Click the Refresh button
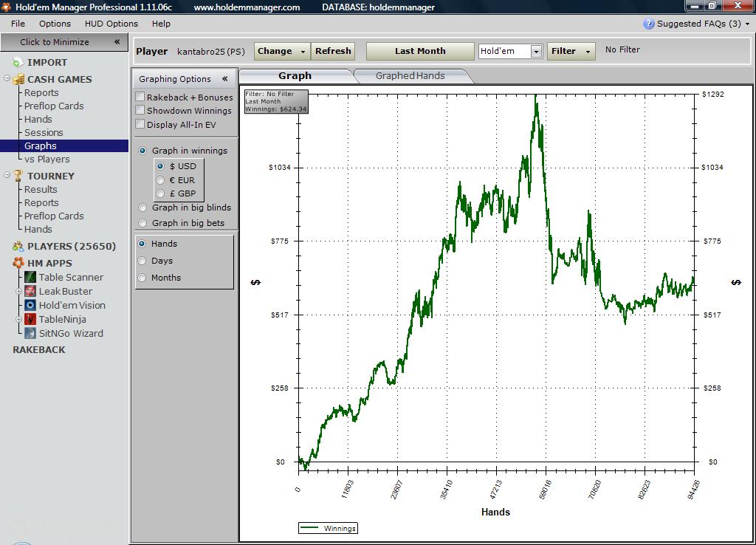The width and height of the screenshot is (756, 545). click(333, 51)
